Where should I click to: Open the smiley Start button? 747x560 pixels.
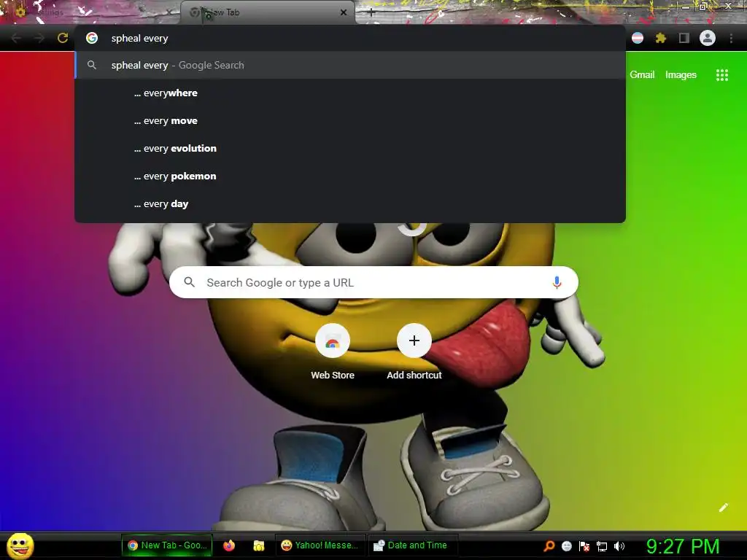point(20,545)
